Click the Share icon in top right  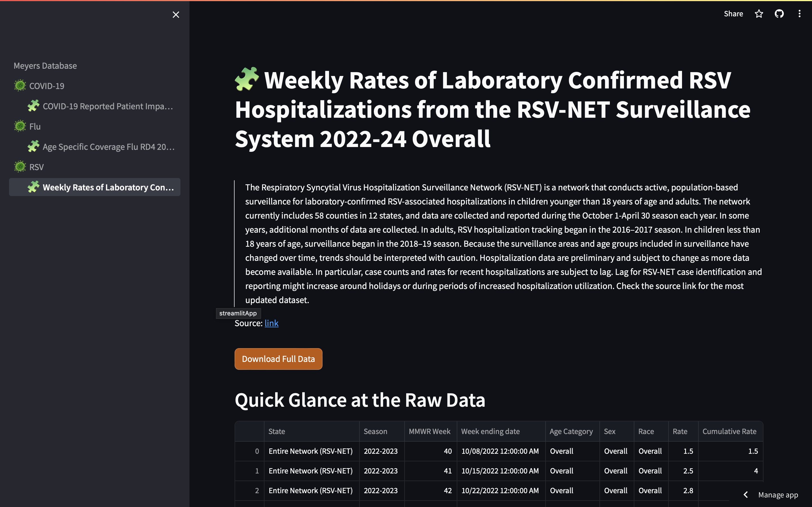point(733,13)
